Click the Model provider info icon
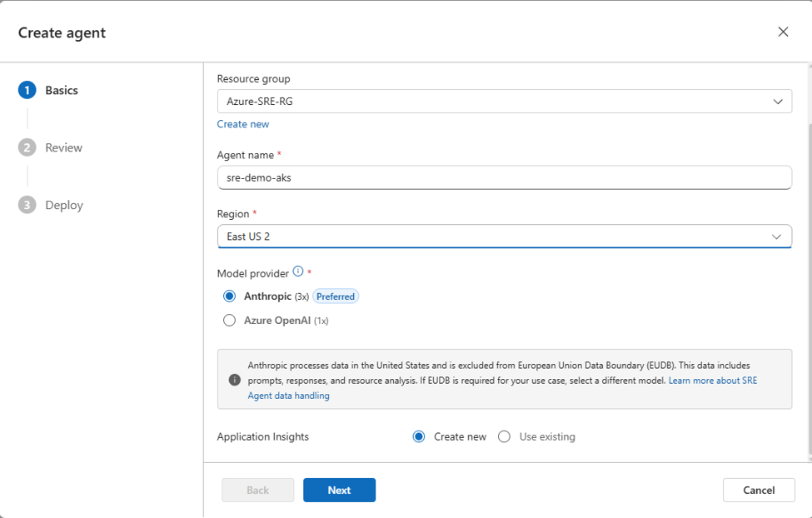This screenshot has height=518, width=812. pyautogui.click(x=298, y=271)
